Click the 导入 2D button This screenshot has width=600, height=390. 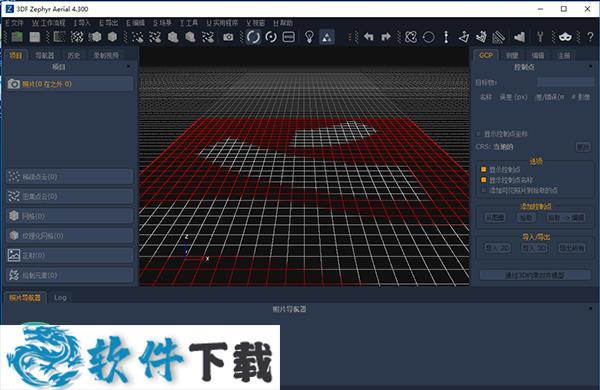pyautogui.click(x=497, y=248)
